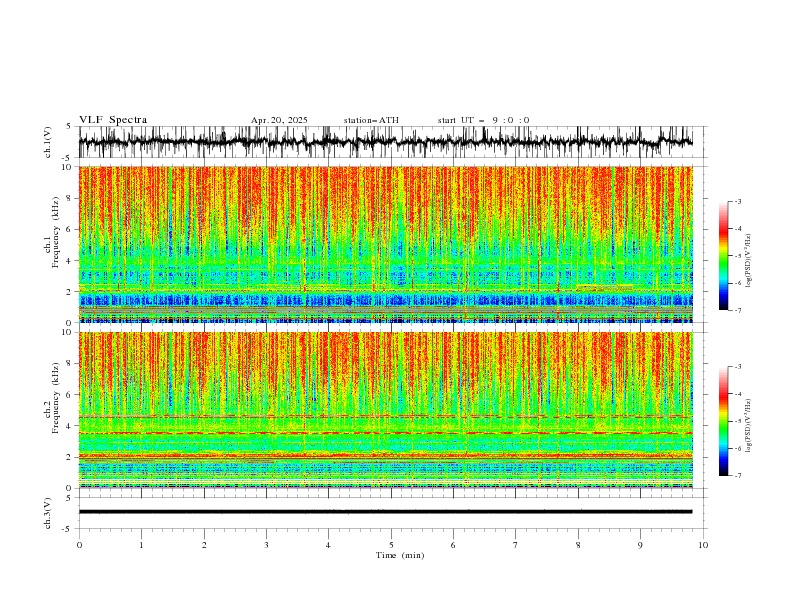792x612 pixels.
Task: Click the ch.1 spectrogram panel
Action: pos(385,244)
